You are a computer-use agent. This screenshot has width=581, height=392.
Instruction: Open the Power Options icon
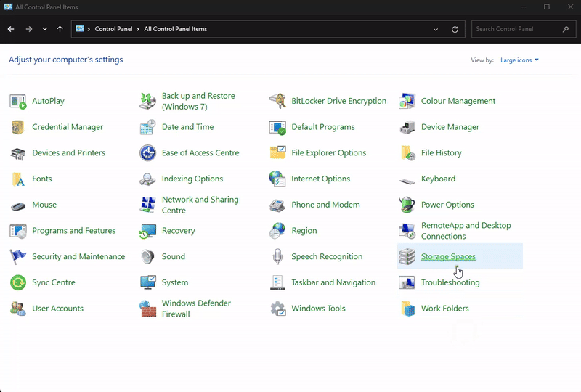tap(407, 205)
